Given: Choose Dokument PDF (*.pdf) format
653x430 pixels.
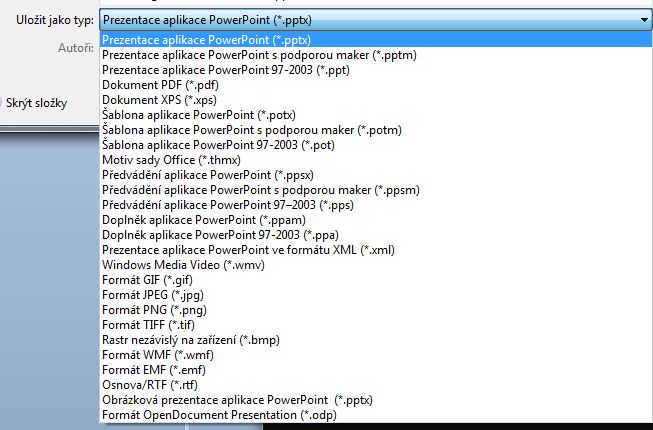Looking at the screenshot, I should pyautogui.click(x=376, y=85).
